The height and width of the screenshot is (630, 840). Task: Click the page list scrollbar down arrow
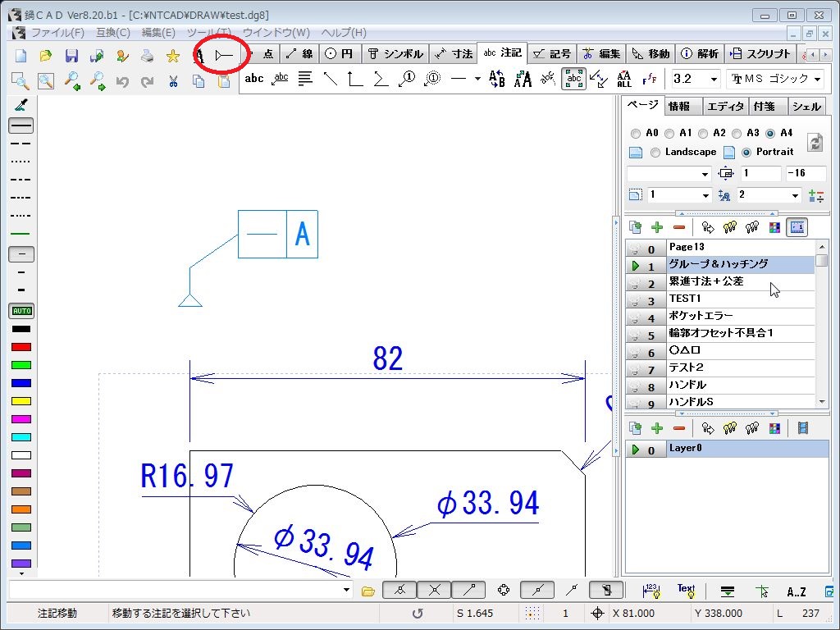click(x=822, y=402)
